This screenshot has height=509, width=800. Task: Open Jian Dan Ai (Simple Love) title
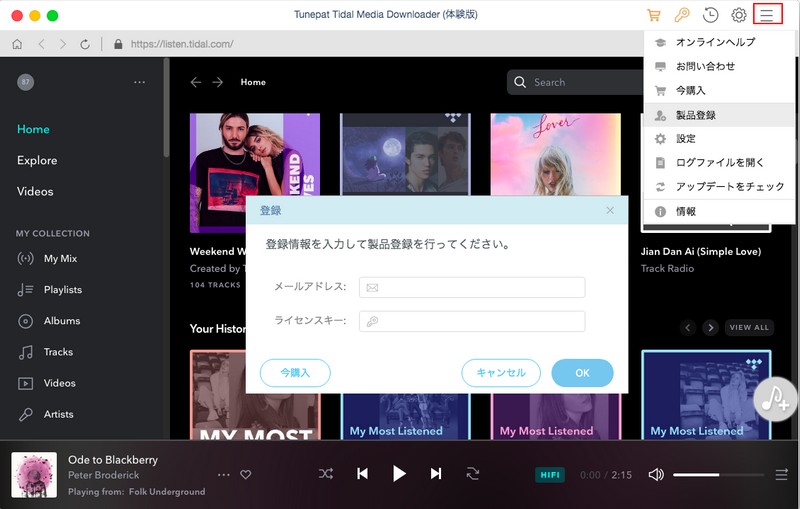701,251
